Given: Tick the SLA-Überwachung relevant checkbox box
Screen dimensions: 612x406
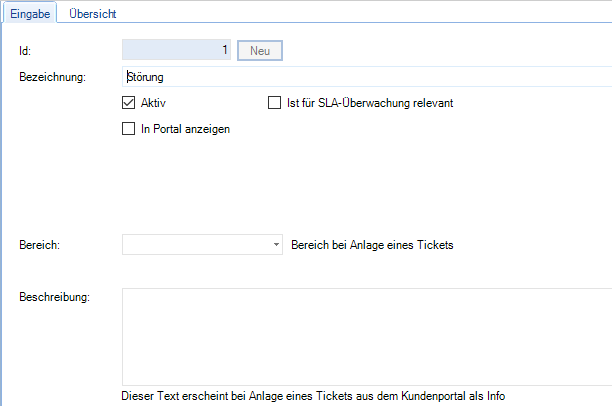Looking at the screenshot, I should pyautogui.click(x=275, y=102).
